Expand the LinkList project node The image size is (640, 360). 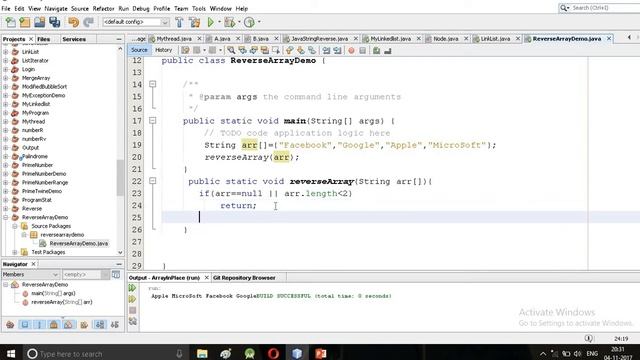pos(6,52)
